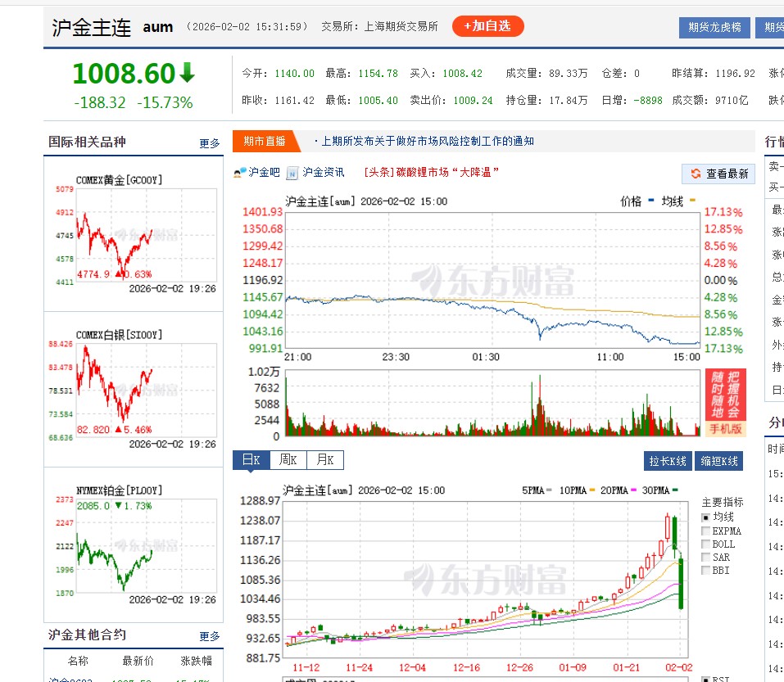Screen dimensions: 784x682
Task: Switch to the 月K monthly chart tab
Action: [324, 460]
